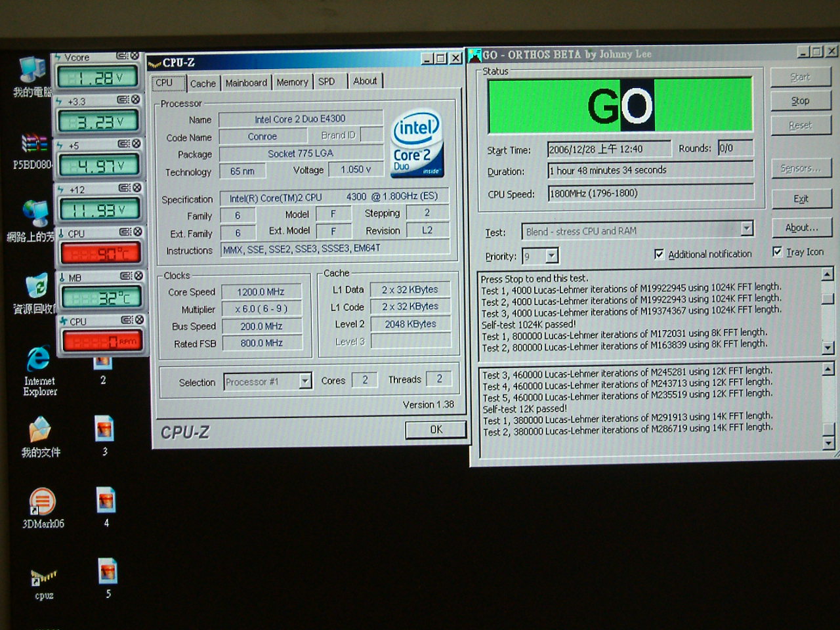Click the 'Self-test 1024K passed!' log line
840x630 pixels.
[529, 324]
